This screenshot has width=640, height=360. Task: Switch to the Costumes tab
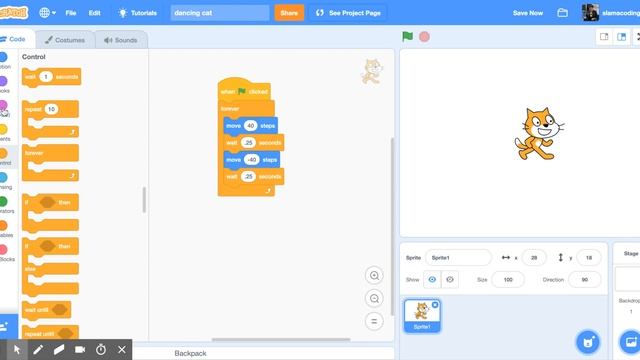pyautogui.click(x=65, y=40)
